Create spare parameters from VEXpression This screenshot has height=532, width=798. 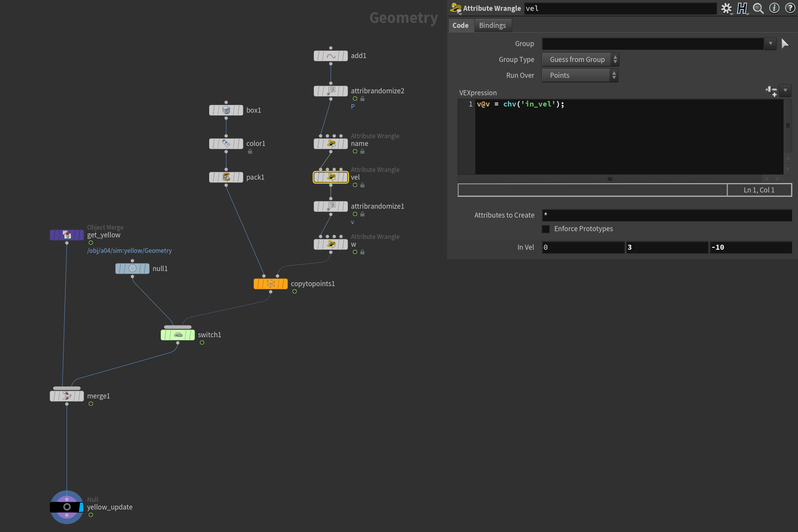coord(771,91)
